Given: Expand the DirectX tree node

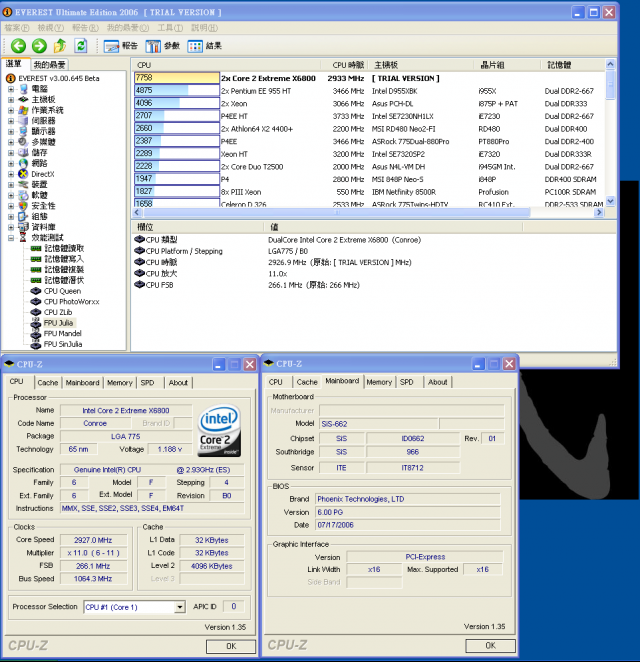Looking at the screenshot, I should 11,174.
